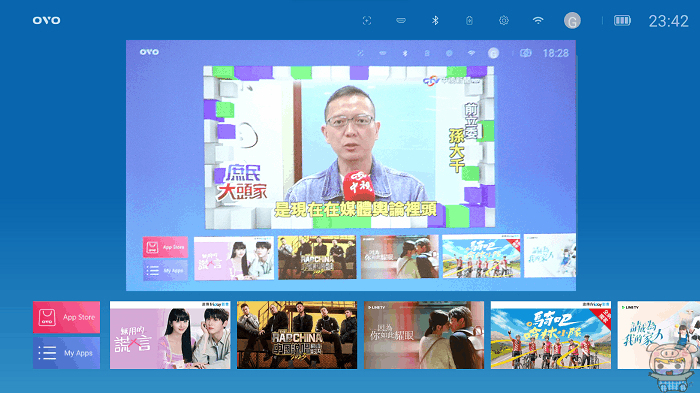Viewport: 700px width, 393px height.
Task: Click the OVO logo in top-left
Action: 46,21
